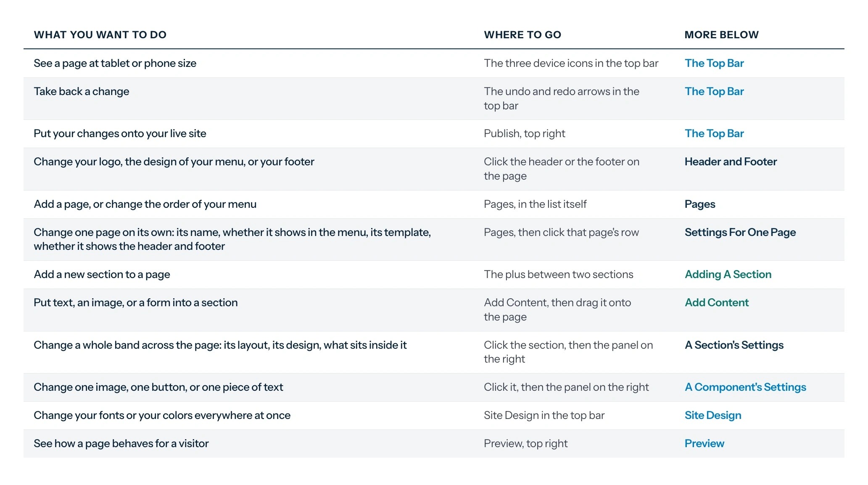Screen dimensions: 868x485
Task: Click the Header and Footer reference
Action: pyautogui.click(x=731, y=162)
